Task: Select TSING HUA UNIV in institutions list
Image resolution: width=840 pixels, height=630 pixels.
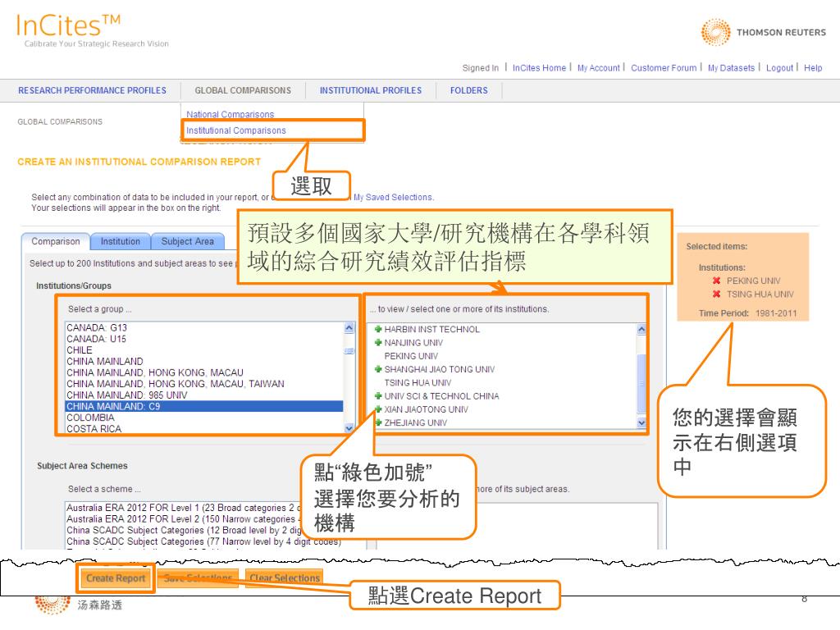Action: pos(418,382)
